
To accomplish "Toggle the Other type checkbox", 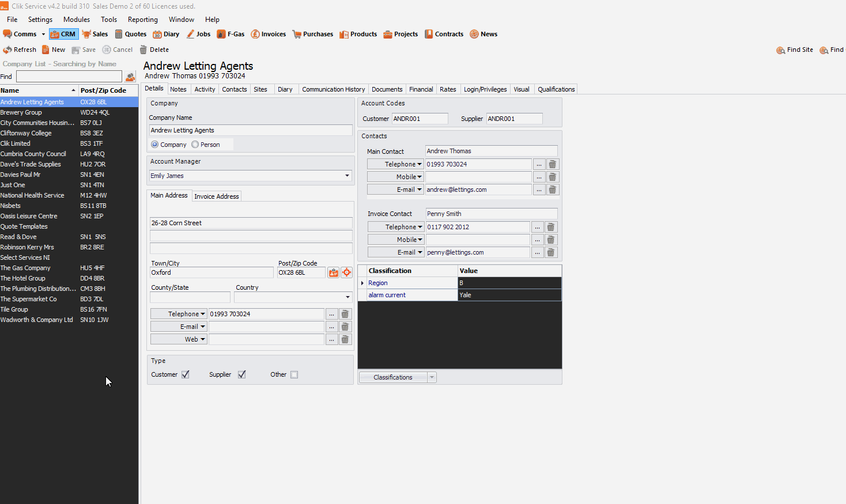I will point(294,374).
